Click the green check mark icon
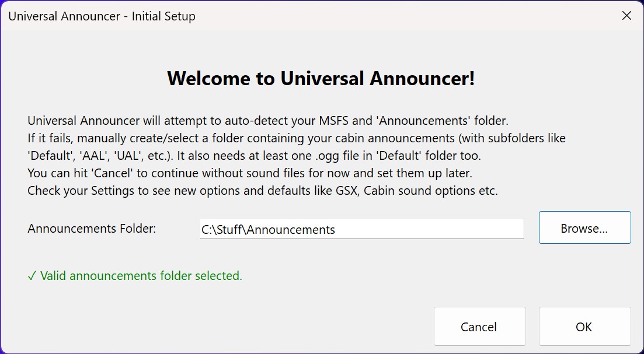This screenshot has width=644, height=354. [32, 276]
